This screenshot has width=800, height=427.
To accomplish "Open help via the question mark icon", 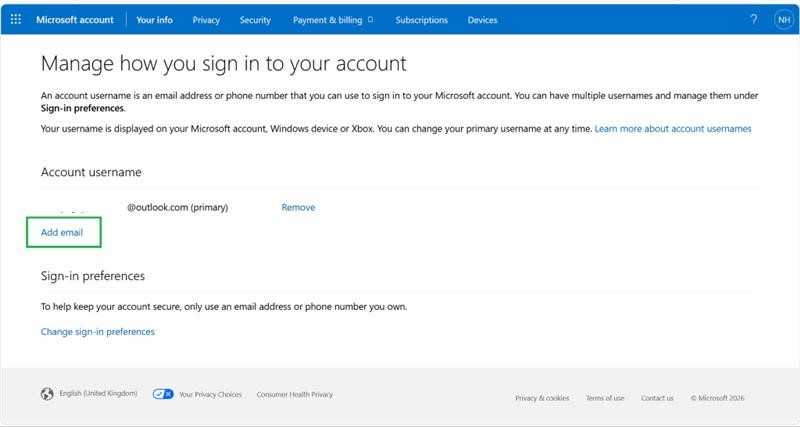I will (754, 20).
